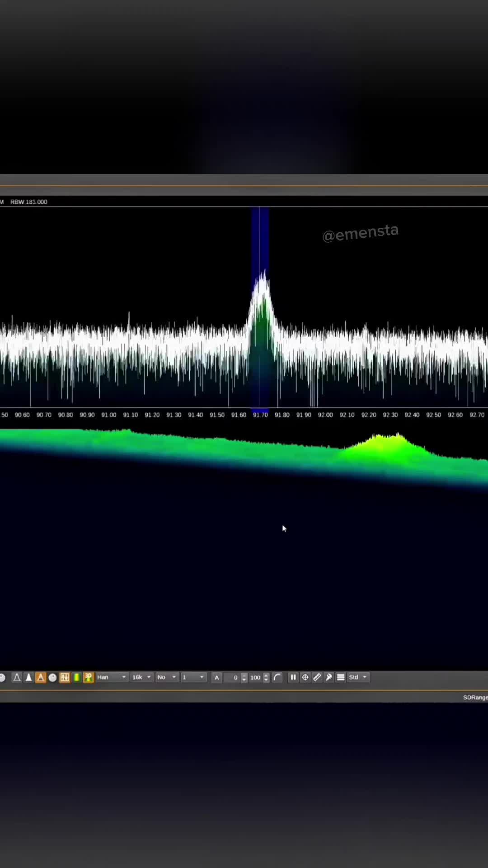Click the stepper arrows beside 100
This screenshot has width=488, height=868.
tap(266, 677)
